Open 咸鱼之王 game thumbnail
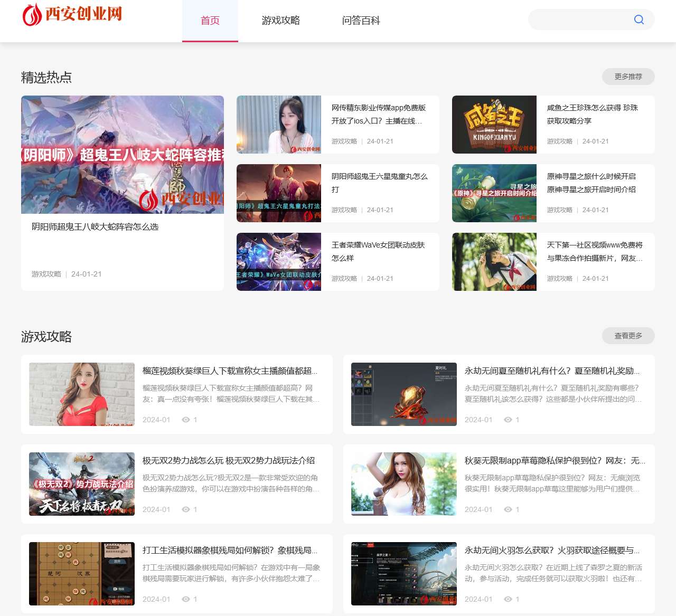The width and height of the screenshot is (676, 616). pyautogui.click(x=494, y=125)
